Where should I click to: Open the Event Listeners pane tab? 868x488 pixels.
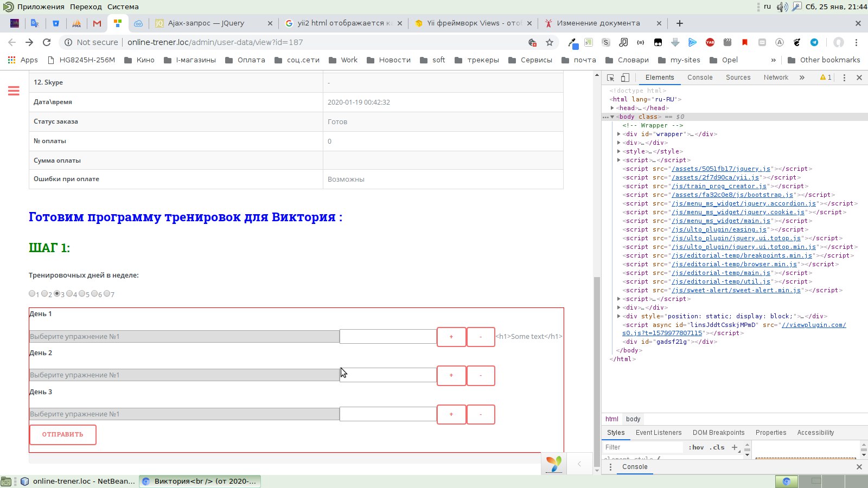tap(659, 433)
